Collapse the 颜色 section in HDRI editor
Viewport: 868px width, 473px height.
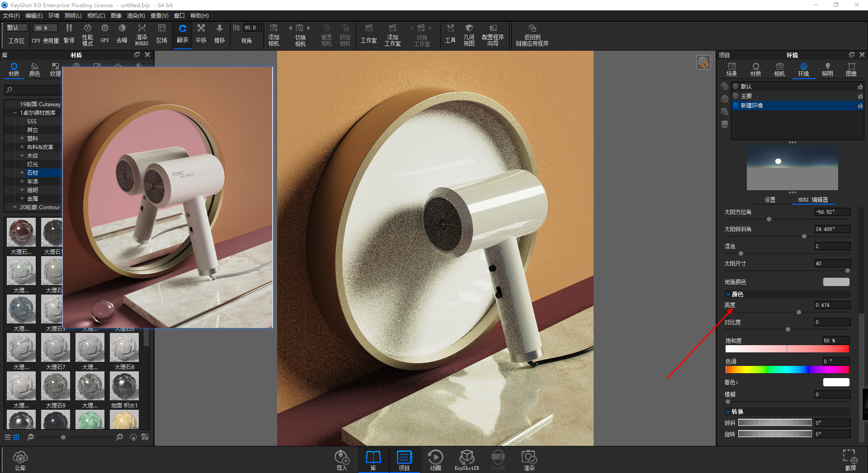pyautogui.click(x=728, y=294)
